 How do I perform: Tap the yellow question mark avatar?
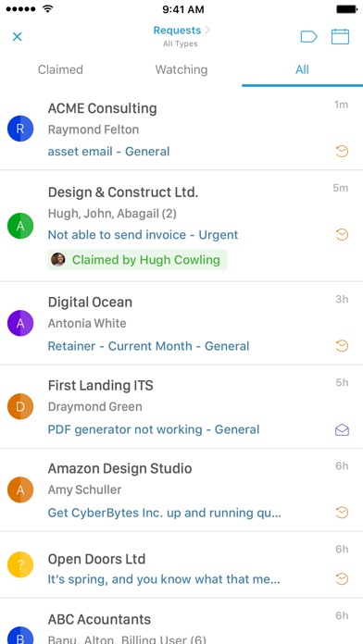pyautogui.click(x=20, y=564)
